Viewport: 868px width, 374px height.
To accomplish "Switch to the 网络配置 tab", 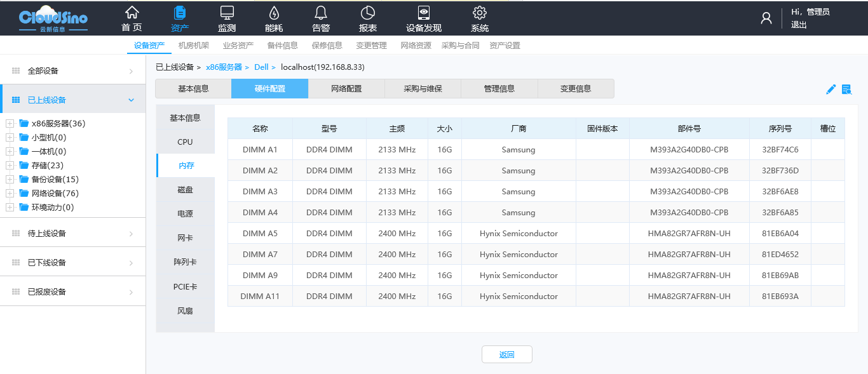I will 346,89.
